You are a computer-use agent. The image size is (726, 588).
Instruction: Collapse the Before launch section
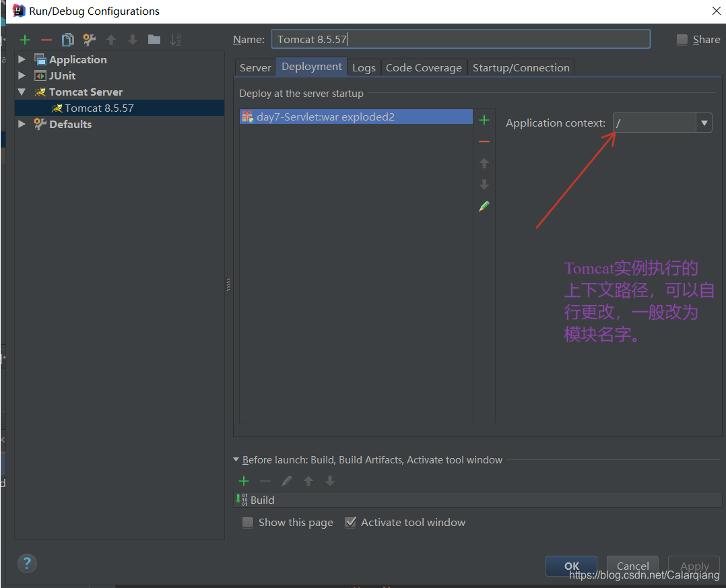(236, 460)
